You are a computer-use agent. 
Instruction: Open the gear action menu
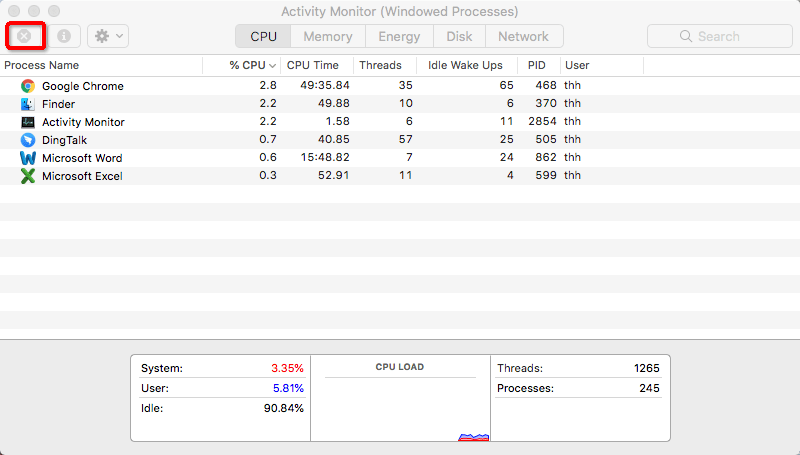tap(108, 36)
